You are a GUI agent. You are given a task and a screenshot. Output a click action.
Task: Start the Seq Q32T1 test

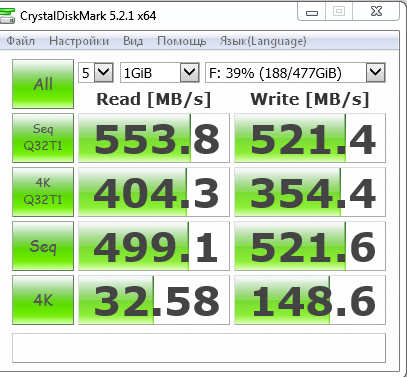coord(43,138)
